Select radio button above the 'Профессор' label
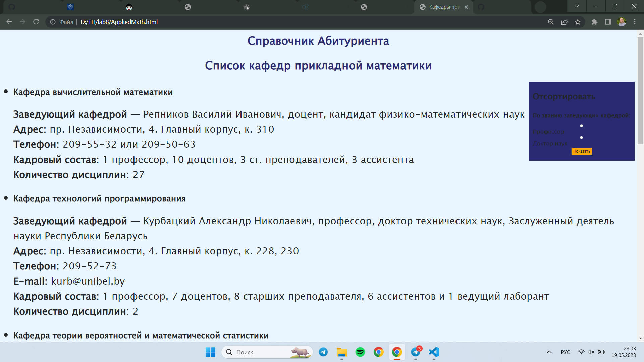 [581, 126]
